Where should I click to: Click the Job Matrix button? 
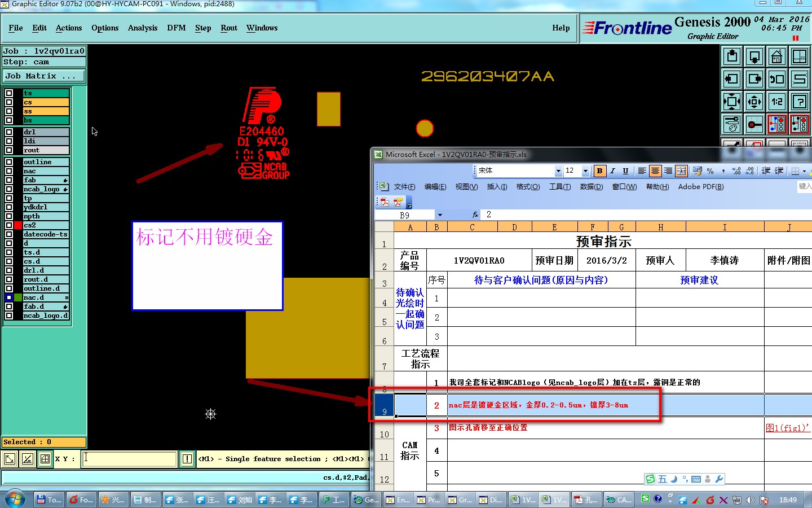pyautogui.click(x=44, y=76)
